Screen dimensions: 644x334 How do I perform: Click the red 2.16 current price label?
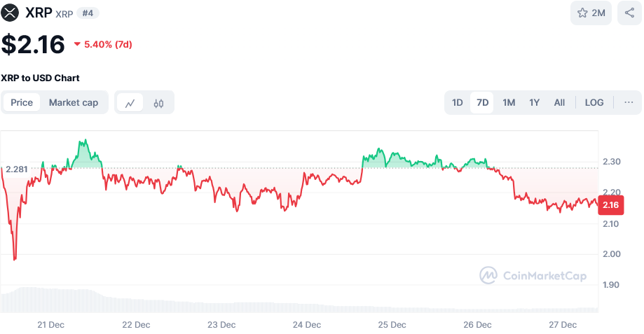[610, 204]
